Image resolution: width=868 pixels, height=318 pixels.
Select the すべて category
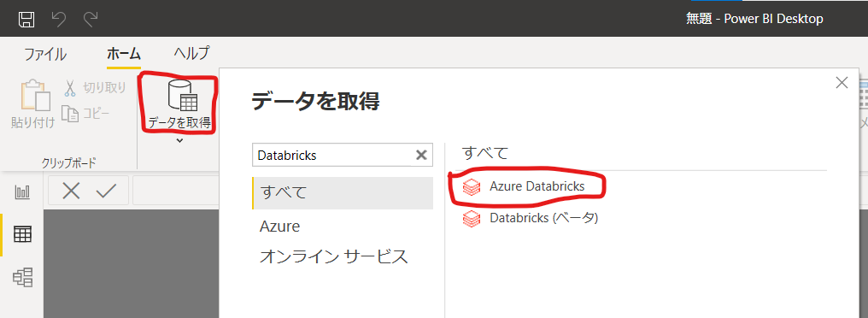point(343,193)
